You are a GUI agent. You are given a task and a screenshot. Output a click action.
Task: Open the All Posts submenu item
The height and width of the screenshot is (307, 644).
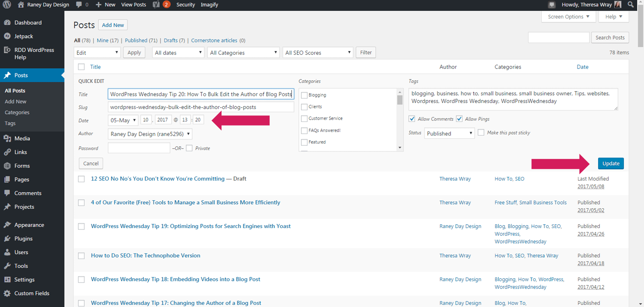click(x=15, y=90)
